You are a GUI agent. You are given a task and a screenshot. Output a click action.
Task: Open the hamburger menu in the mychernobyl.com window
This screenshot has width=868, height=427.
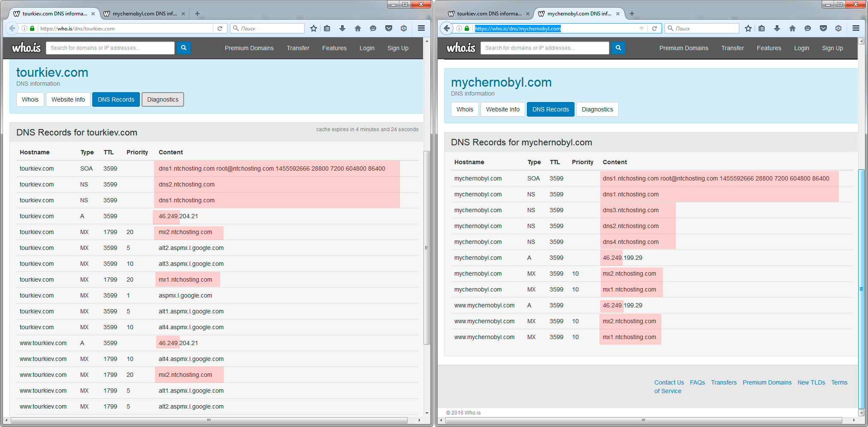[x=856, y=28]
